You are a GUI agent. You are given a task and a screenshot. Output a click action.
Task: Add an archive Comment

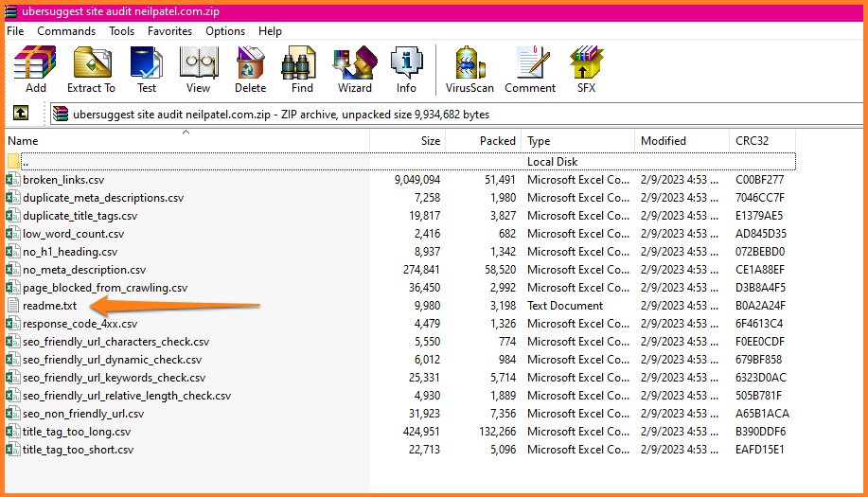coord(530,70)
